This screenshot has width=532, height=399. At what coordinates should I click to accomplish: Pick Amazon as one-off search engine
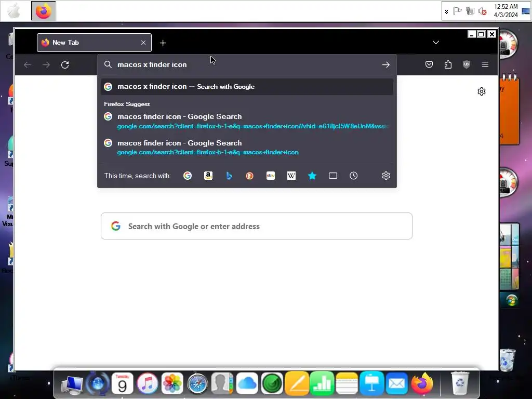208,176
